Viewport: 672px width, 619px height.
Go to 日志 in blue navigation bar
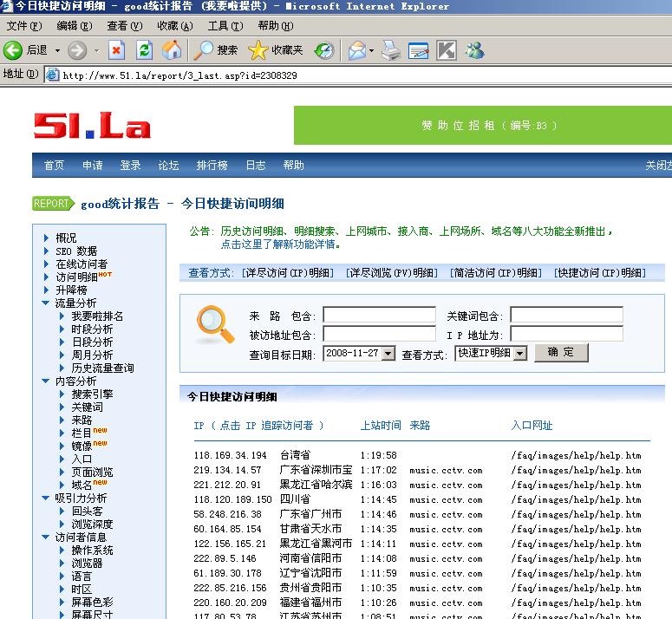point(256,166)
